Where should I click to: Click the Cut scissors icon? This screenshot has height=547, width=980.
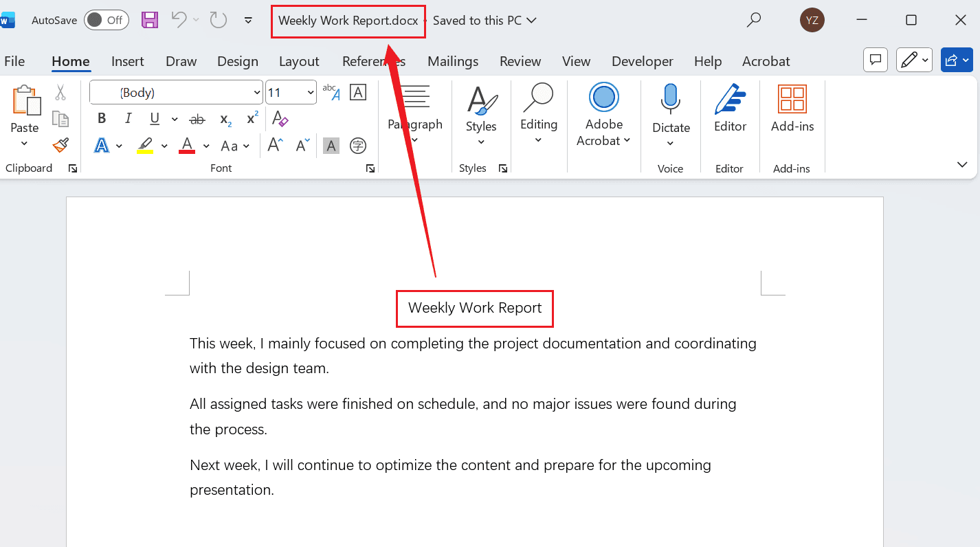tap(60, 92)
